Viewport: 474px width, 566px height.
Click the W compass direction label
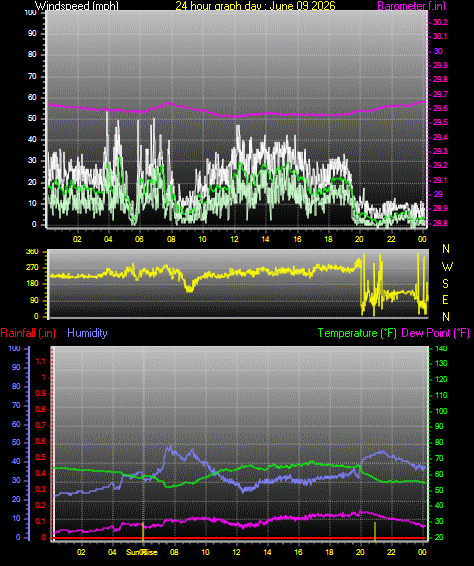point(447,267)
